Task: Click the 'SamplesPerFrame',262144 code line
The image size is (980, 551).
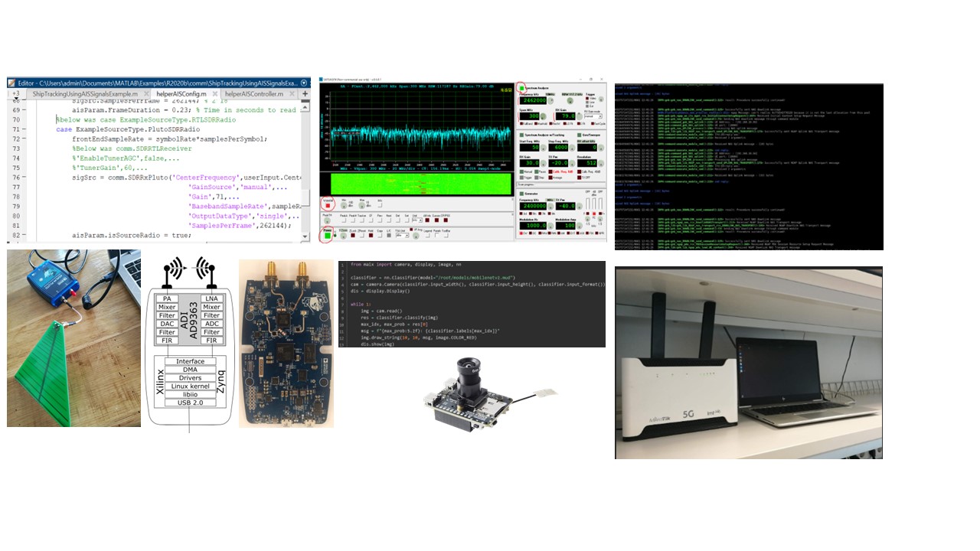Action: 240,225
